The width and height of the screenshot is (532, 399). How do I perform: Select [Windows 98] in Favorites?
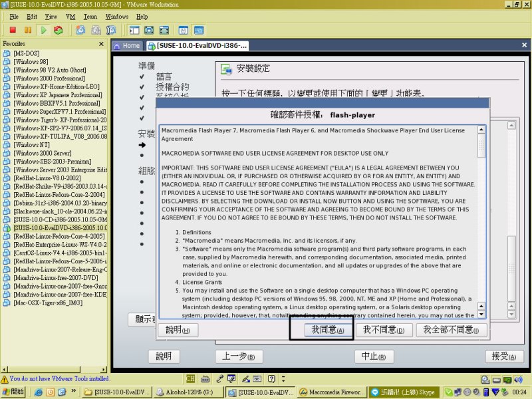tap(31, 62)
